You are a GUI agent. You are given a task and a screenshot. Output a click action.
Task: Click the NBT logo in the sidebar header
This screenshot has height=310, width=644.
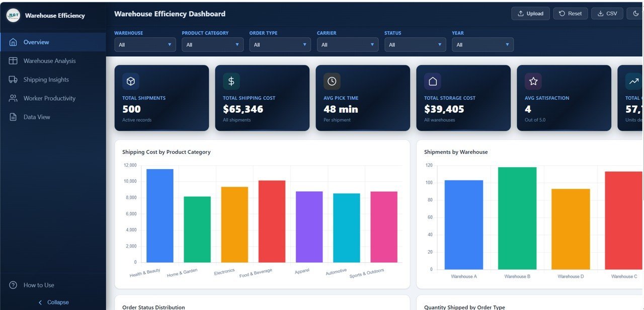pos(13,16)
